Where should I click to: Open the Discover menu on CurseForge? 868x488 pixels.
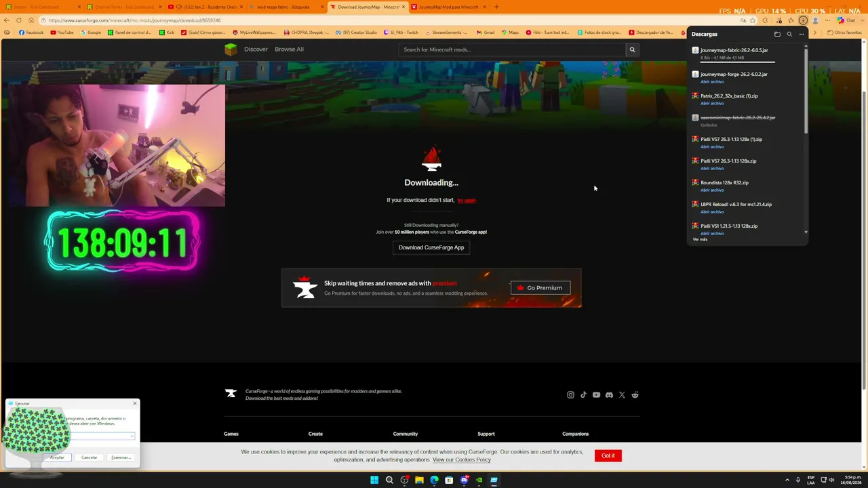point(256,49)
